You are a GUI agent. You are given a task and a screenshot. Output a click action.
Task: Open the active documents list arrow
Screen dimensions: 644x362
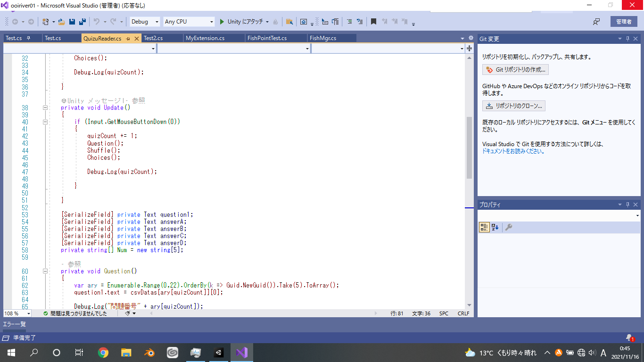[462, 38]
